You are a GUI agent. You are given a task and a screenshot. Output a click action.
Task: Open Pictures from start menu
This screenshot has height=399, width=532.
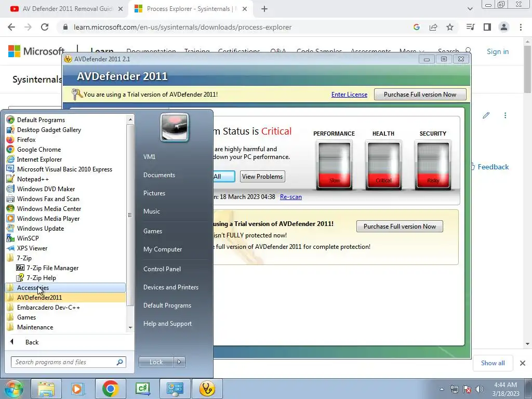point(154,193)
